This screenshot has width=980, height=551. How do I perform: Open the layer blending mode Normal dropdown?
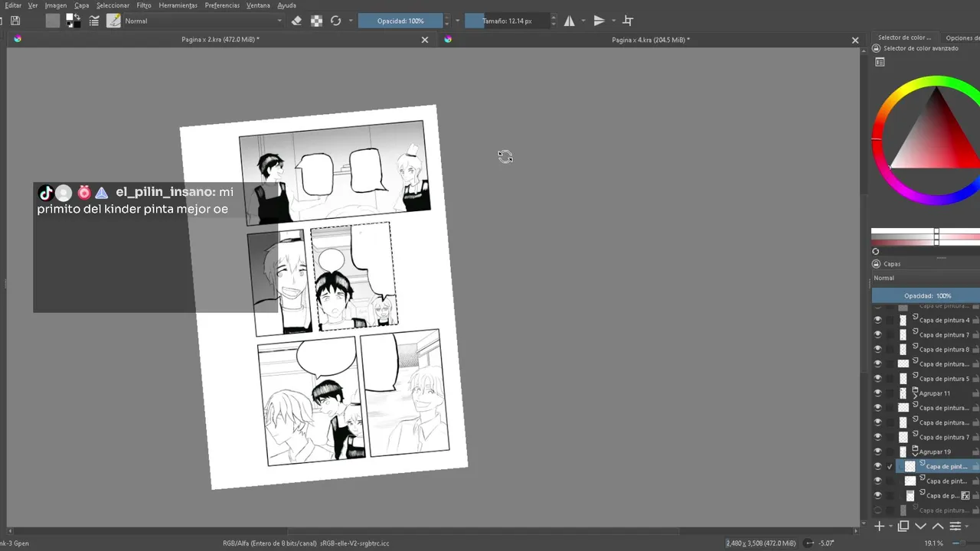[926, 278]
